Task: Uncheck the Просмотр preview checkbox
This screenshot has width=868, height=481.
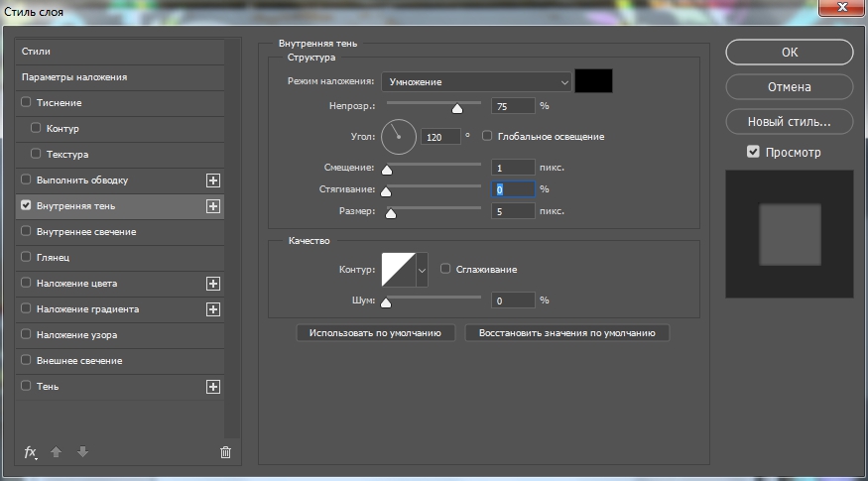Action: (x=753, y=152)
